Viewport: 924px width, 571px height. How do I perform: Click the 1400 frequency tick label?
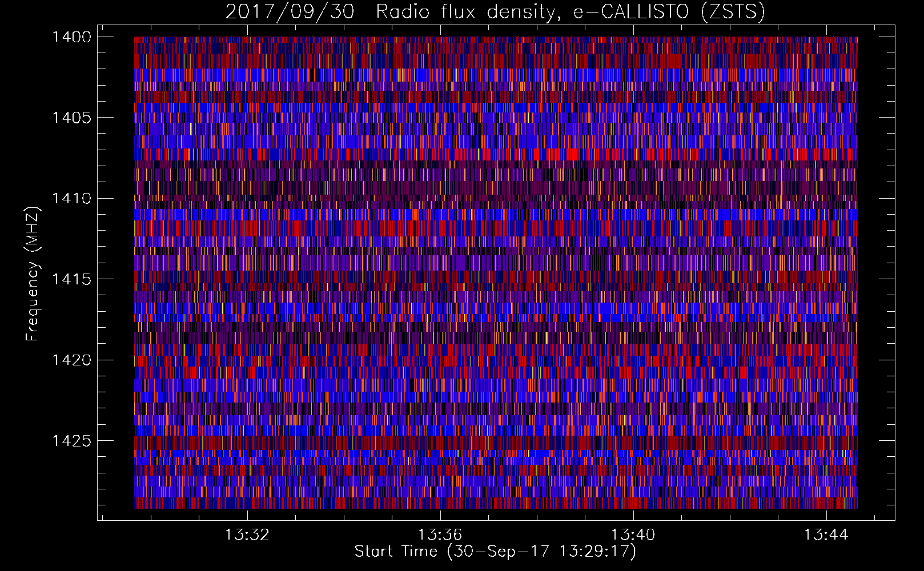pyautogui.click(x=72, y=37)
